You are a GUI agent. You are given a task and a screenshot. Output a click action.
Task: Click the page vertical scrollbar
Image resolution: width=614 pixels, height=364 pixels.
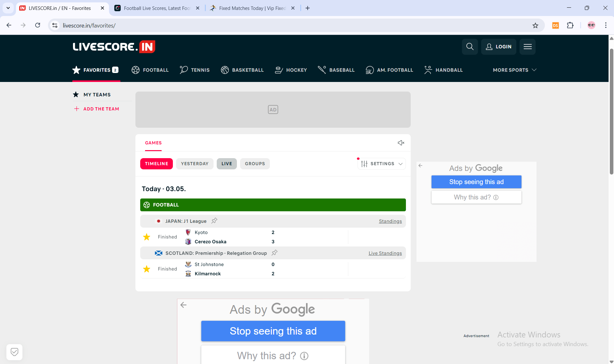611,111
